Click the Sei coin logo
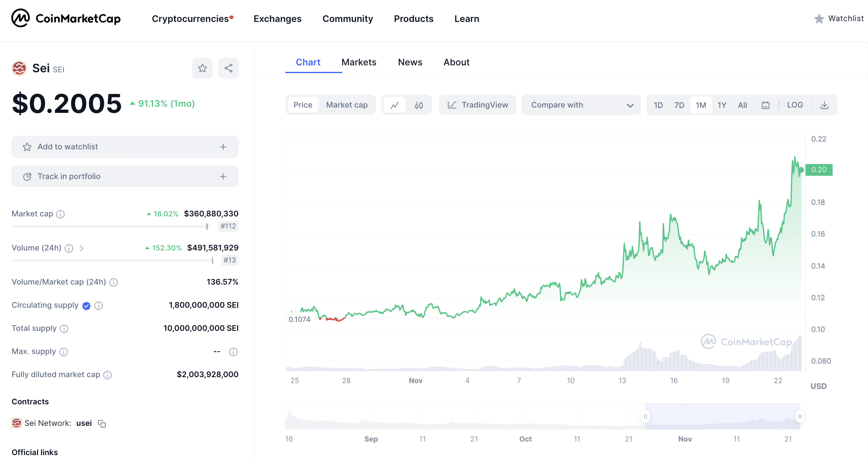This screenshot has width=868, height=462. coord(19,68)
